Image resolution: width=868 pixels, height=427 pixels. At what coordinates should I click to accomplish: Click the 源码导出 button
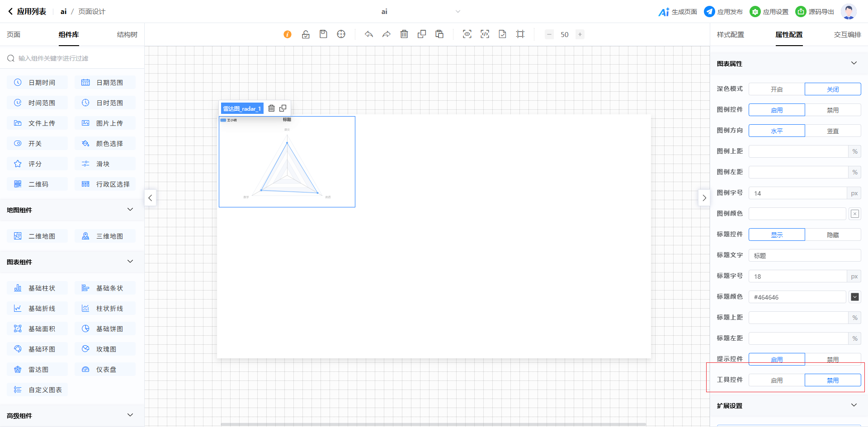click(815, 12)
